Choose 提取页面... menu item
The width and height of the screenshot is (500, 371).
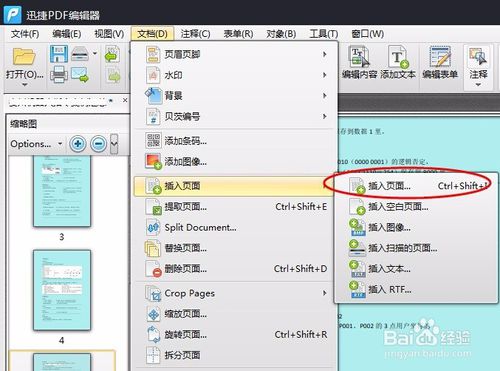click(x=233, y=207)
